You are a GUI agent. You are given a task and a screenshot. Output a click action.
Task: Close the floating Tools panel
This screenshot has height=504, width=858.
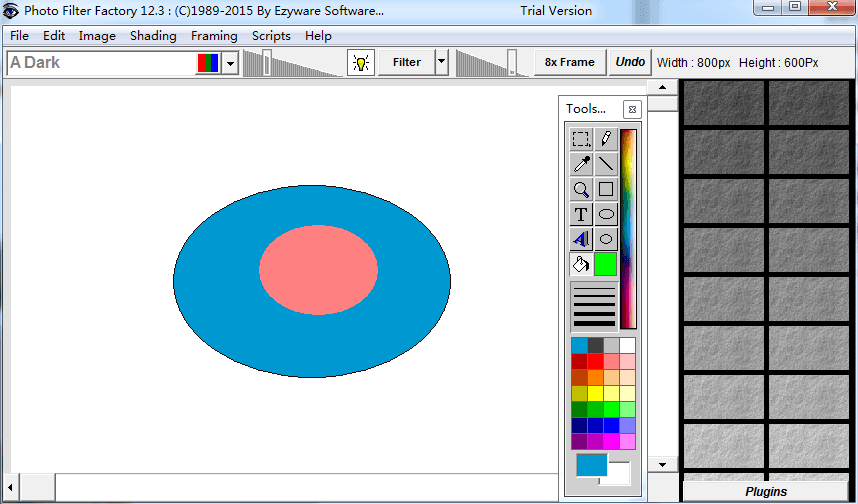point(631,109)
